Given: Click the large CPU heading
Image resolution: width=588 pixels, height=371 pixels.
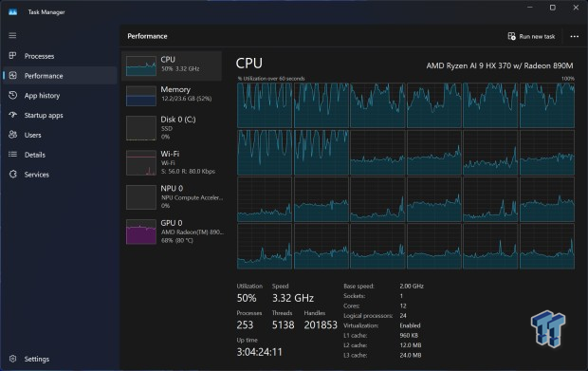Looking at the screenshot, I should click(249, 63).
